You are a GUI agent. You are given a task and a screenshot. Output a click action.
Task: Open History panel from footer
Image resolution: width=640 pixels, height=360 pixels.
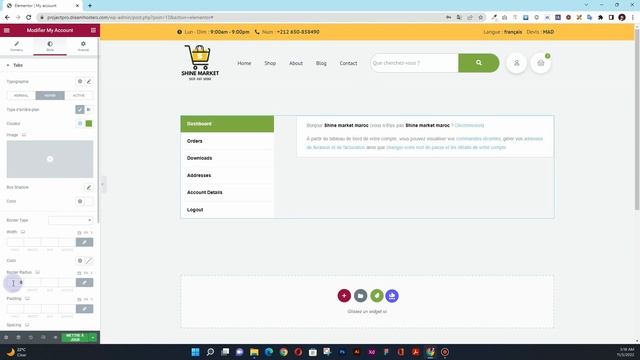pos(31,338)
